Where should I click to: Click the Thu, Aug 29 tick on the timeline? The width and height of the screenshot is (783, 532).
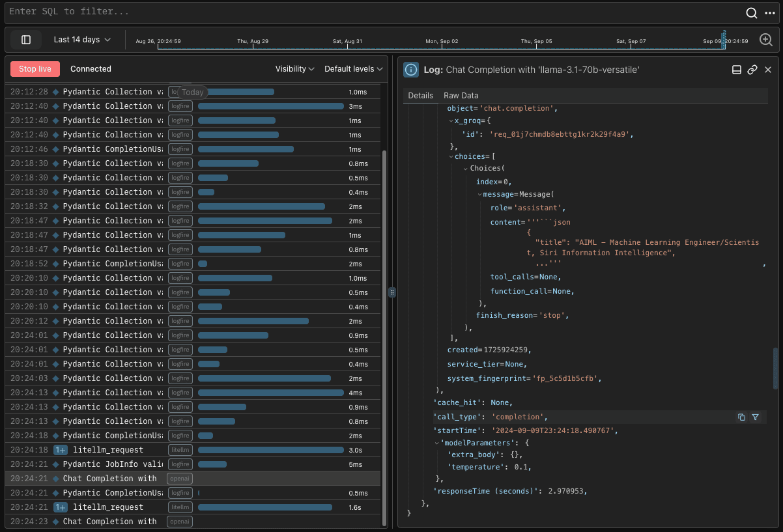253,41
